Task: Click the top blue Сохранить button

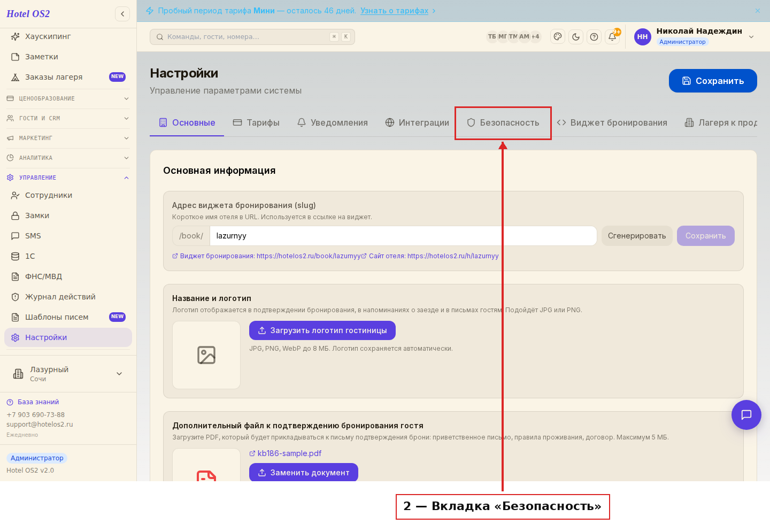Action: (x=713, y=81)
